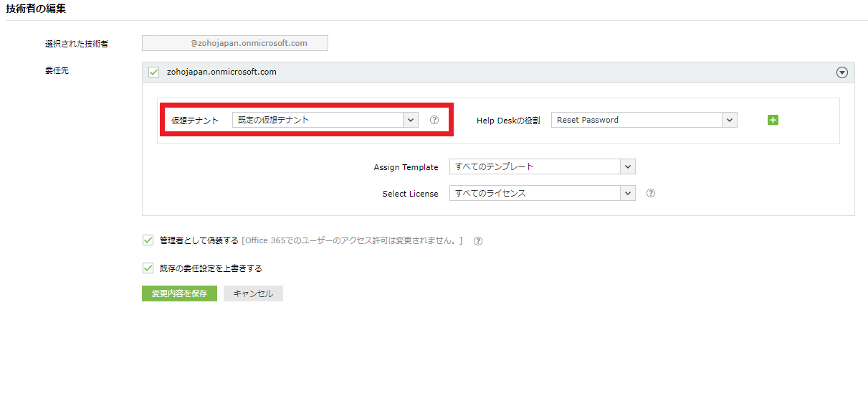Click 変更内容を保存 button

coord(179,293)
